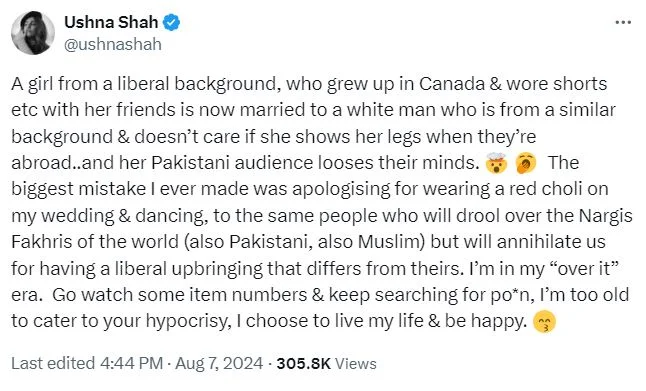
Task: Click the Views label
Action: [356, 363]
